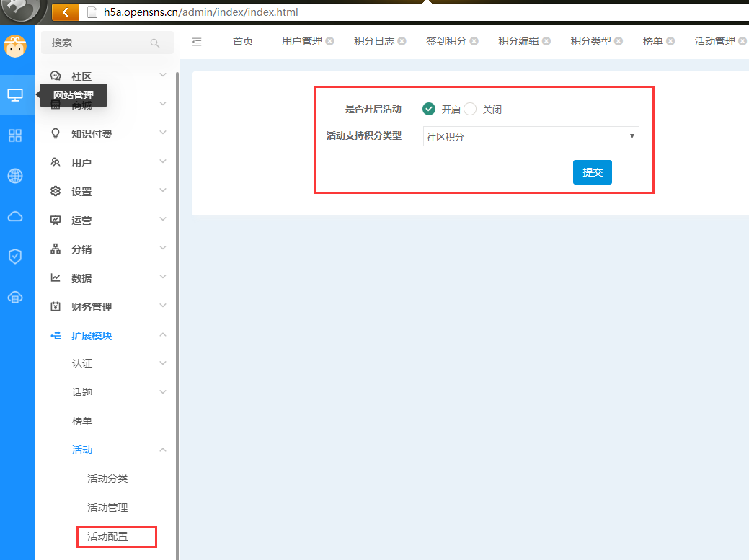Switch to the 积分日志 tab
The image size is (749, 560).
pyautogui.click(x=374, y=41)
